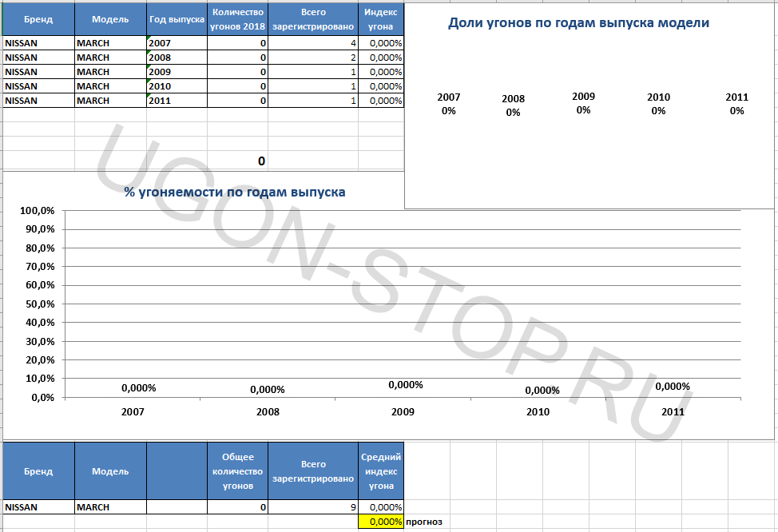This screenshot has height=532, width=778.
Task: Select data label 0,000% above 2008
Action: [x=268, y=390]
